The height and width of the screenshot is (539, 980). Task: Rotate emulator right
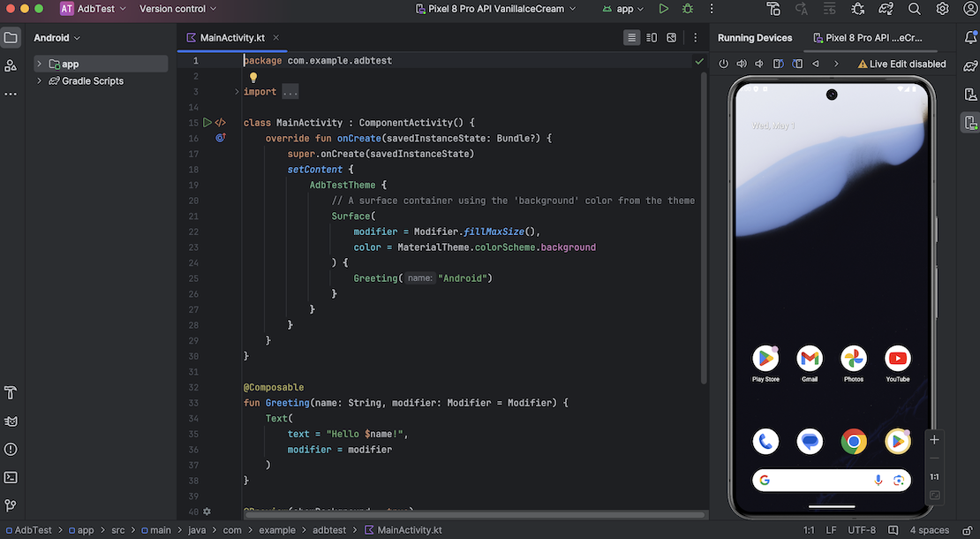click(x=797, y=64)
